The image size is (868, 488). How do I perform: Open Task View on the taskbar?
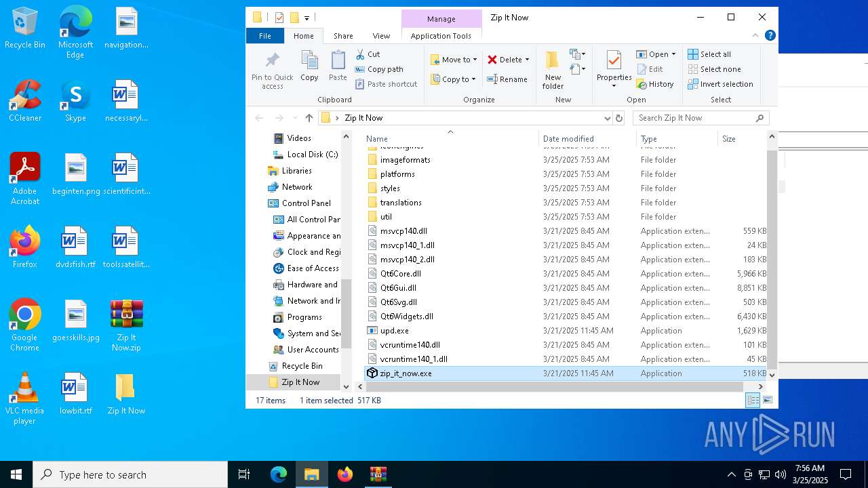click(244, 474)
